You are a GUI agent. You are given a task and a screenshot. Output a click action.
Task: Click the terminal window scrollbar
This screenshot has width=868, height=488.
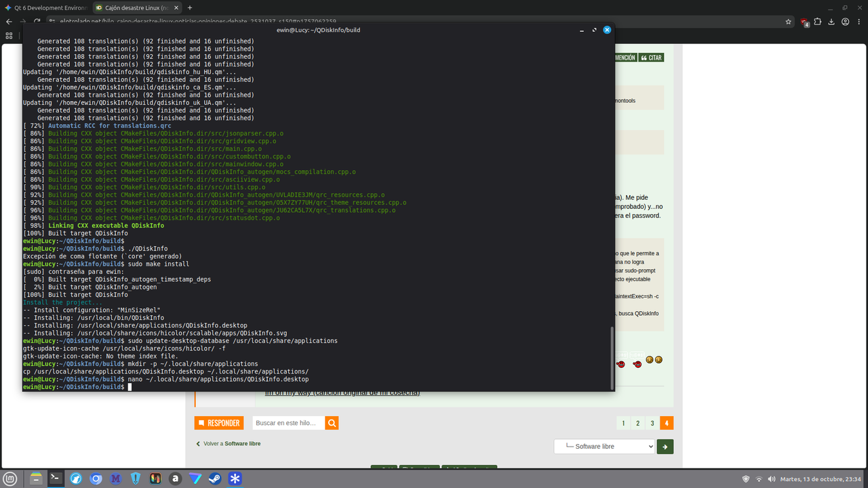click(x=612, y=358)
